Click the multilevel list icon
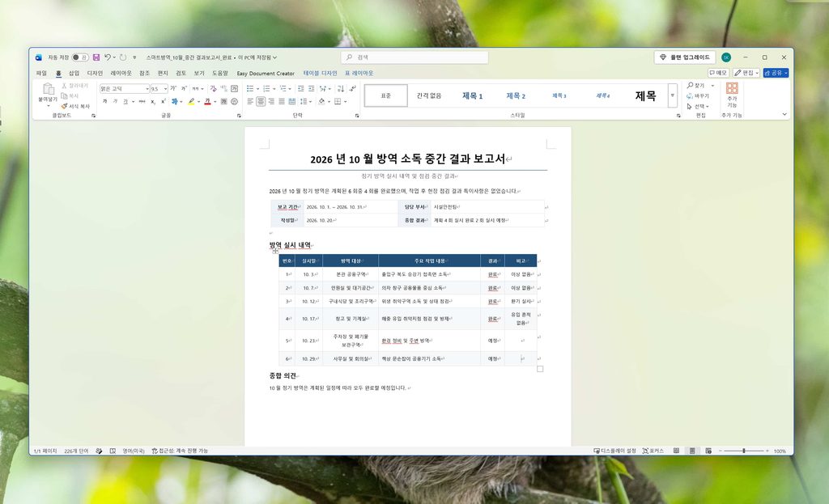The image size is (829, 504). click(x=283, y=88)
